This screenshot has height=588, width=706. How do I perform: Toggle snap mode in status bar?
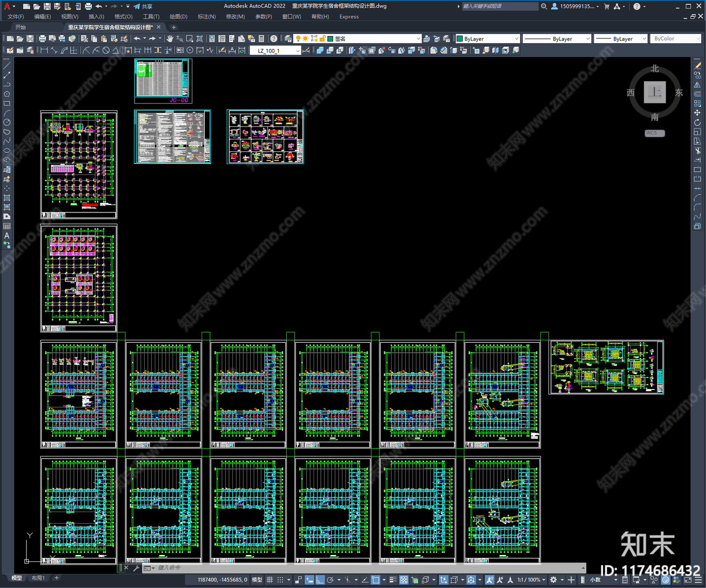pyautogui.click(x=280, y=580)
